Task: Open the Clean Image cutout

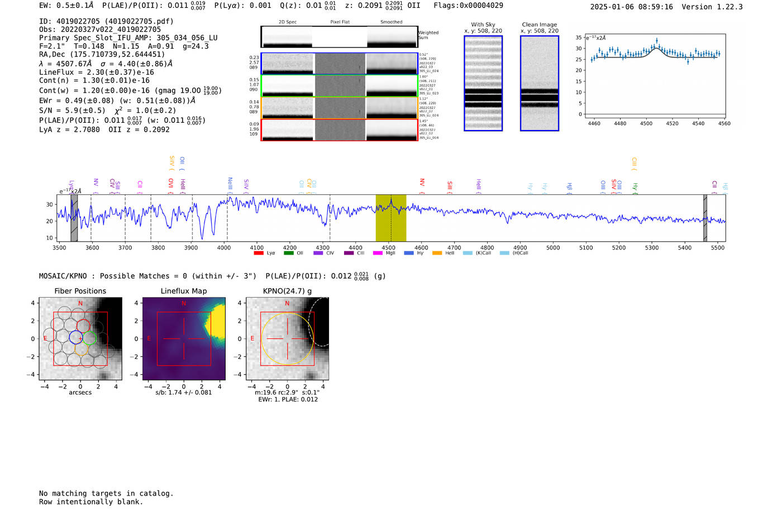Action: click(540, 83)
